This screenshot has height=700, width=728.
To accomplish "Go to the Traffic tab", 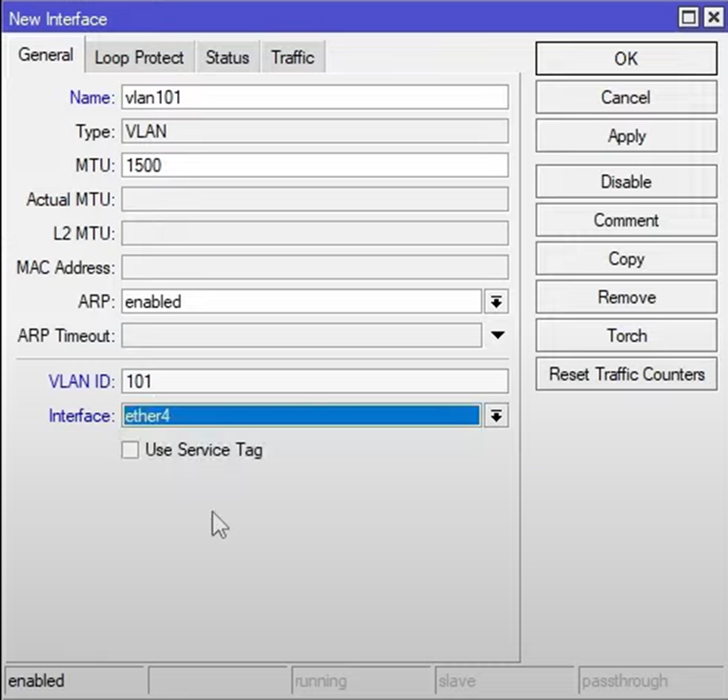I will pyautogui.click(x=293, y=58).
